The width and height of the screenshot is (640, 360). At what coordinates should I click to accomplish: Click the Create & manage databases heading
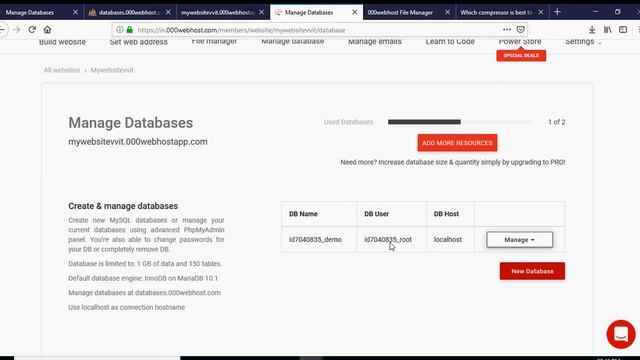pos(123,206)
